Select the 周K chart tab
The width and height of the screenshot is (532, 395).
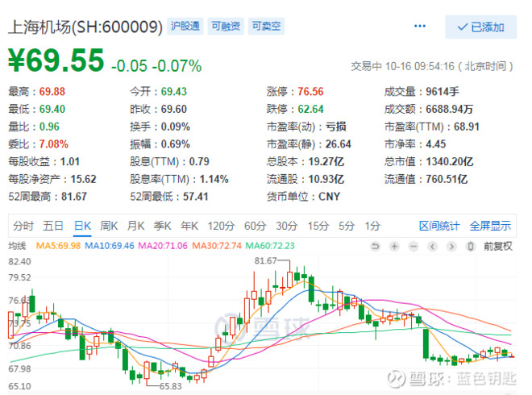pyautogui.click(x=109, y=226)
